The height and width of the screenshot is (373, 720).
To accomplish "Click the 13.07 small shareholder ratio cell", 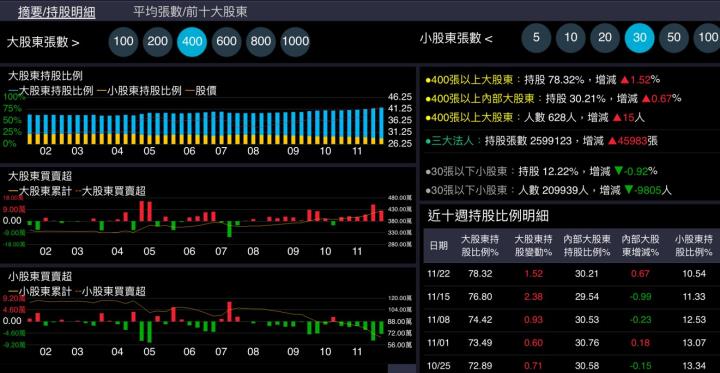I will 694,343.
